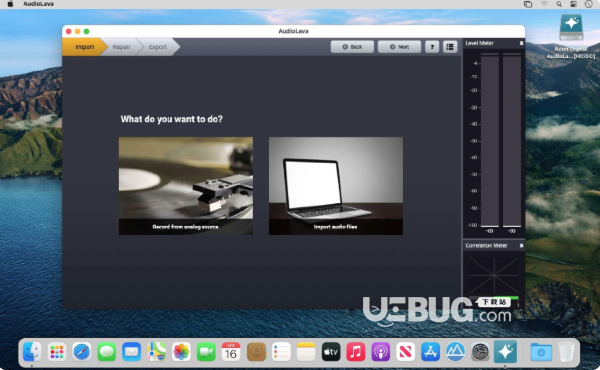Open Finder from the Dock
Screen dimensions: 600x370
(x=32, y=352)
